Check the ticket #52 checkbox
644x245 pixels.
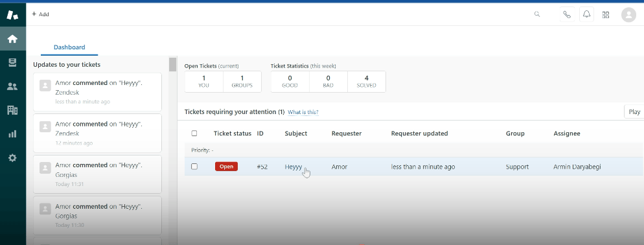coord(194,167)
